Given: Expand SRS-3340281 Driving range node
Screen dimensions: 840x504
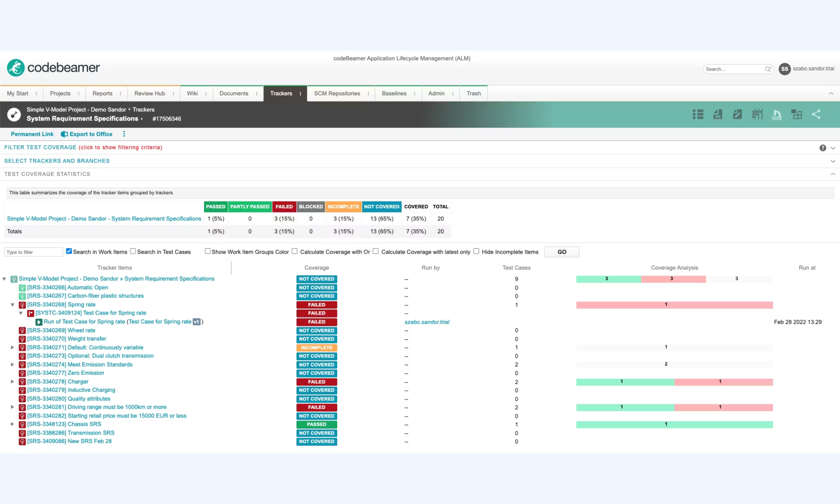Looking at the screenshot, I should pyautogui.click(x=13, y=407).
